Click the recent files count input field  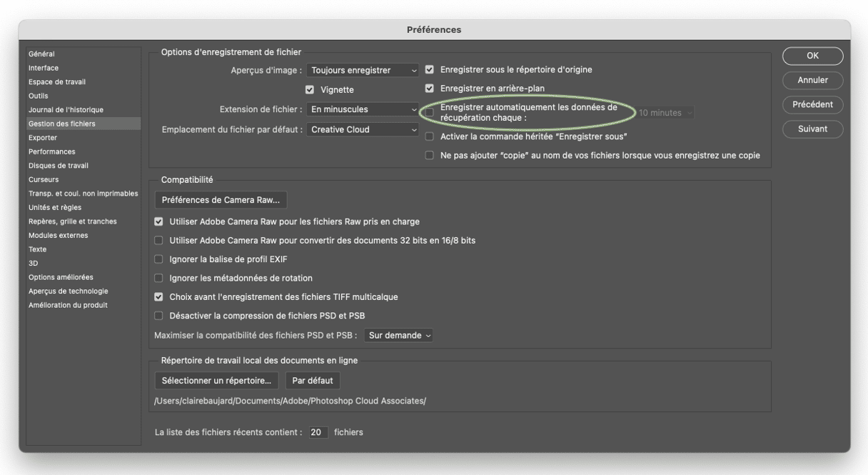(318, 432)
